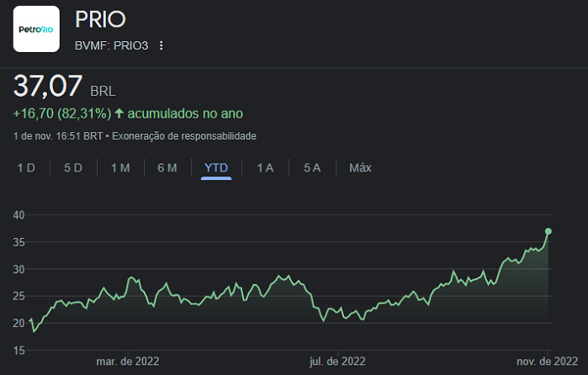Select the 1 D time range tab
The width and height of the screenshot is (588, 375).
(26, 168)
